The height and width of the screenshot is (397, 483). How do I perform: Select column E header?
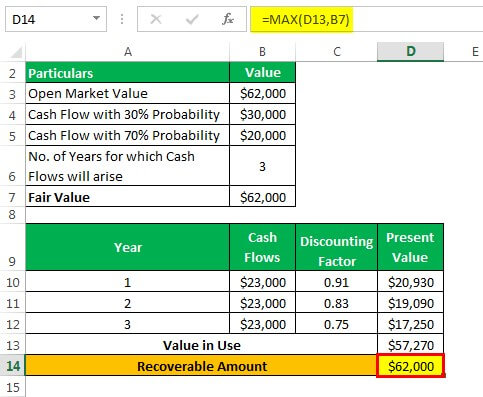475,52
